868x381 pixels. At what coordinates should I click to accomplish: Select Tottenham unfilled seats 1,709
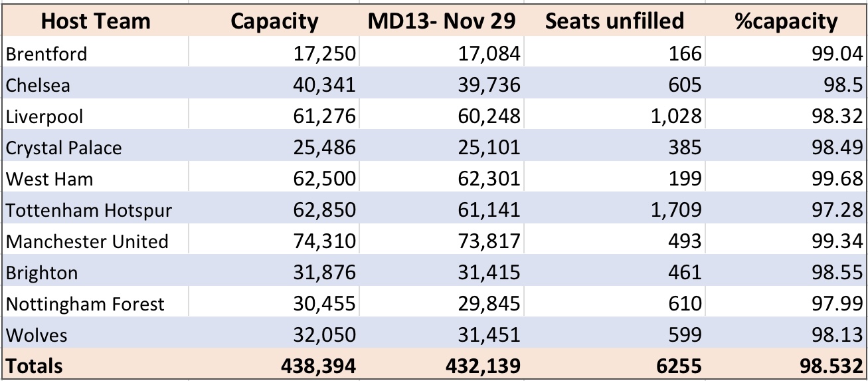coord(614,209)
